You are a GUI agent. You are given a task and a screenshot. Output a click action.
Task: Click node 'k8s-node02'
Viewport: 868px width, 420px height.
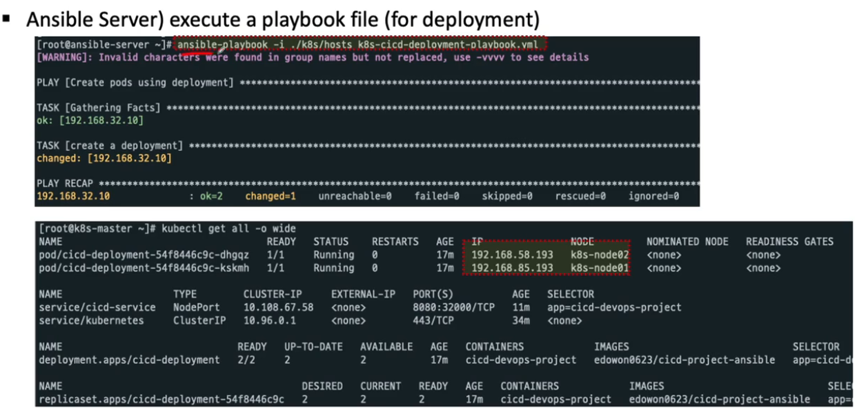tap(600, 255)
